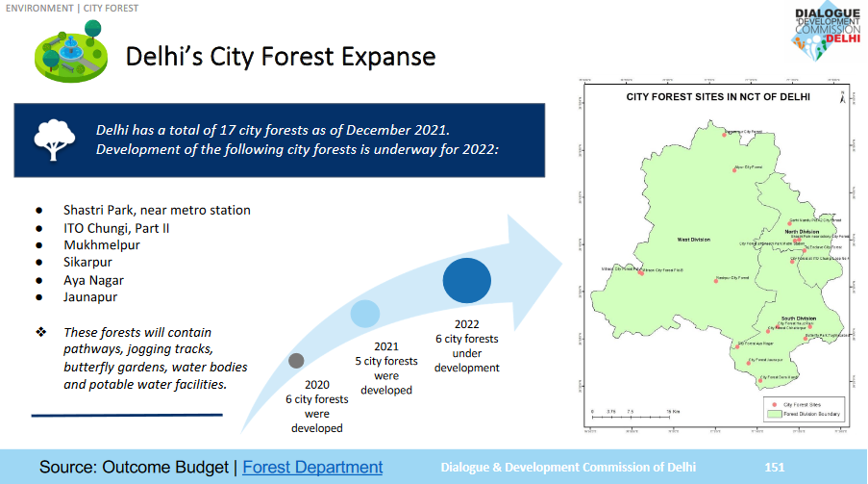Click the 2021 five city forests caption
The height and width of the screenshot is (484, 868).
385,369
